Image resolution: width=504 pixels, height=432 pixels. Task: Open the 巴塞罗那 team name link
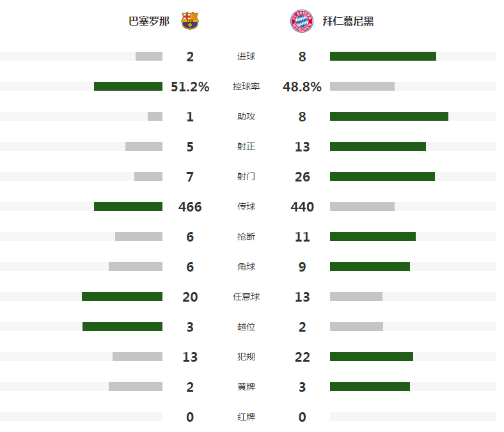pyautogui.click(x=149, y=21)
